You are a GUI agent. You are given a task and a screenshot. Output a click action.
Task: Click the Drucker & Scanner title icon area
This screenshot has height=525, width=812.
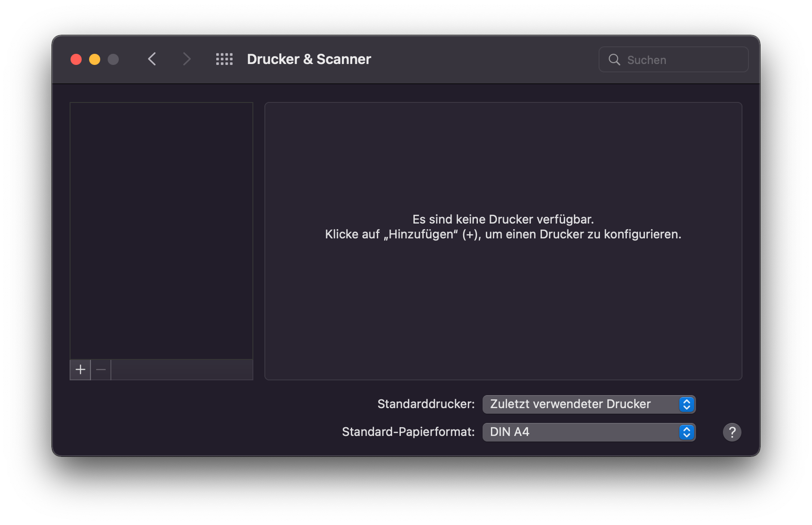coord(309,59)
